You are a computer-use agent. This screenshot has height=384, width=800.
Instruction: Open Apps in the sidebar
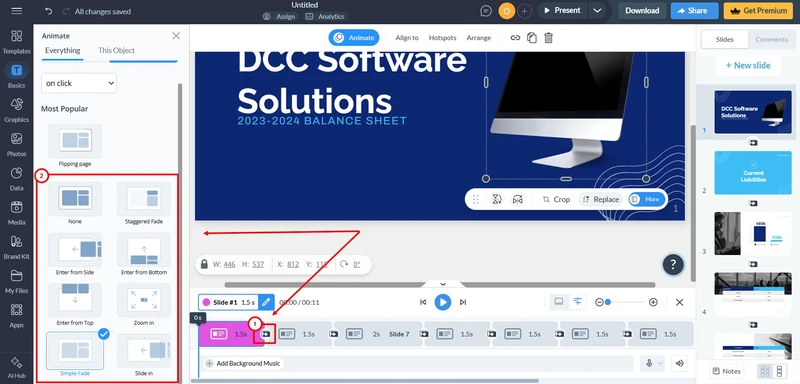[x=16, y=315]
